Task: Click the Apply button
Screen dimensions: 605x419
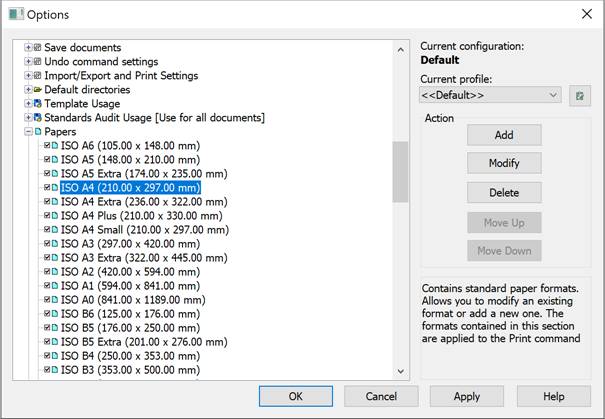Action: click(466, 397)
